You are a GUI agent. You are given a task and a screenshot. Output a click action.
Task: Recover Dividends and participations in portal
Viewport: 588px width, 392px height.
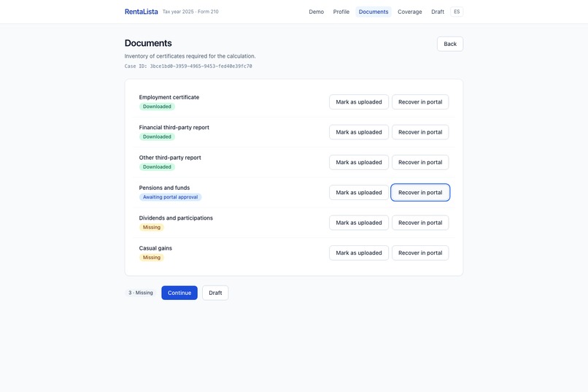tap(420, 223)
